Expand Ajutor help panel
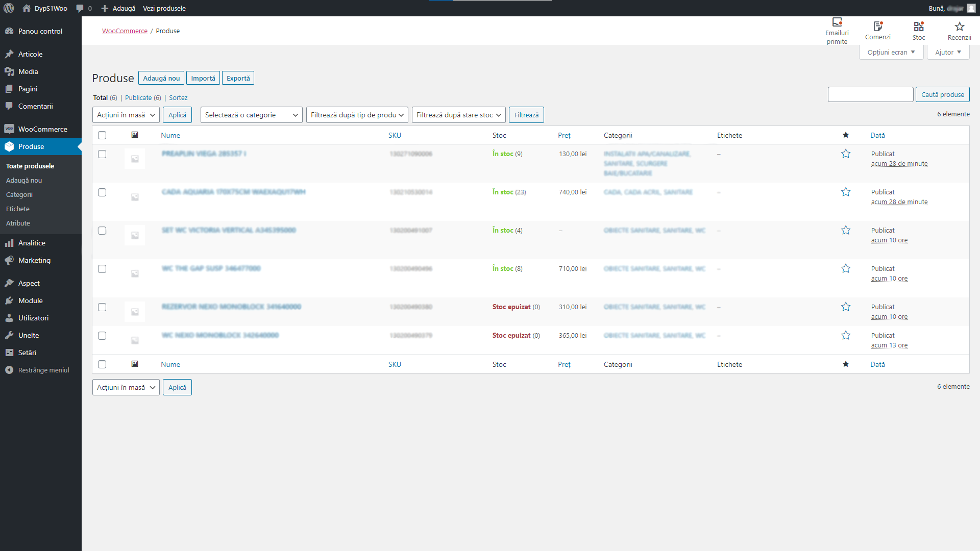Screen dimensions: 980x551 948,52
